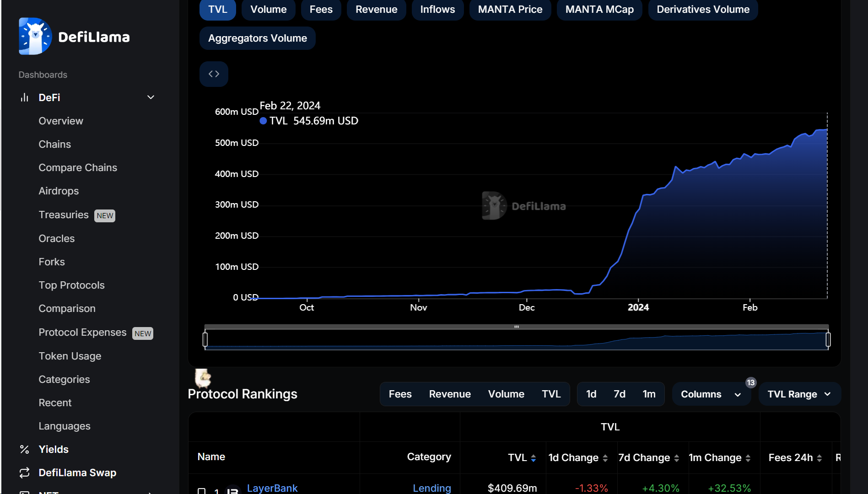Click the chart range top drag bar
The height and width of the screenshot is (494, 868).
tap(517, 327)
